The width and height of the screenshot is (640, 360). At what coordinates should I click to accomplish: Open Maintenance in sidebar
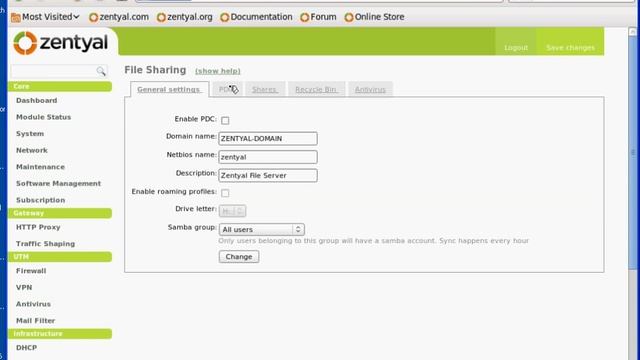40,167
